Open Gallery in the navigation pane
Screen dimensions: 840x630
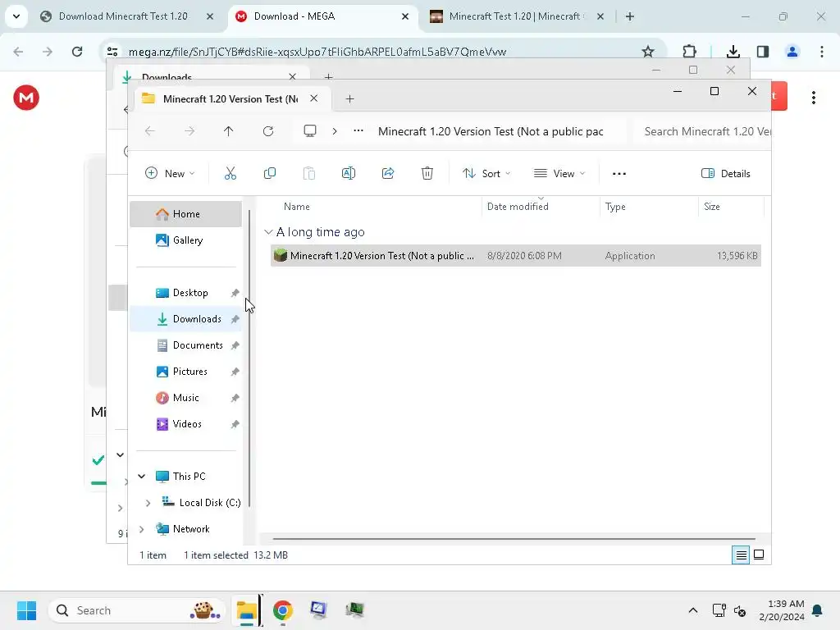click(x=186, y=240)
